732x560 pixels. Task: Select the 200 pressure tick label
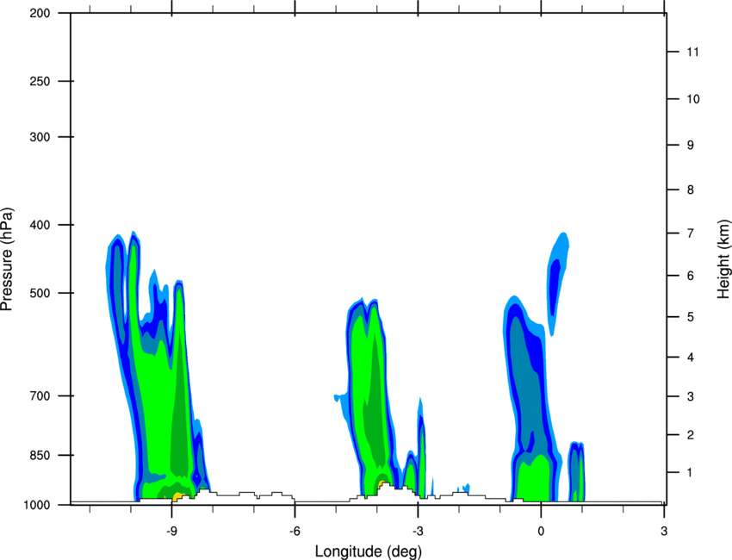click(x=40, y=13)
